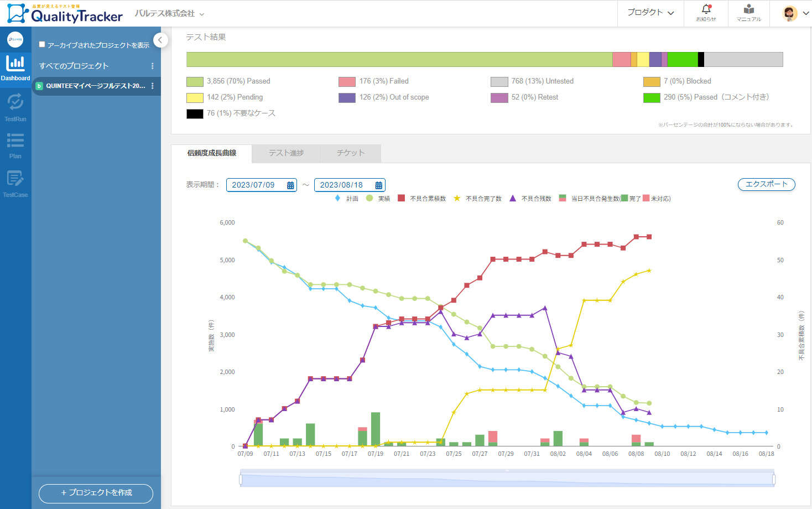
Task: Click the '3,856 (70%) Passed' text
Action: [x=238, y=81]
